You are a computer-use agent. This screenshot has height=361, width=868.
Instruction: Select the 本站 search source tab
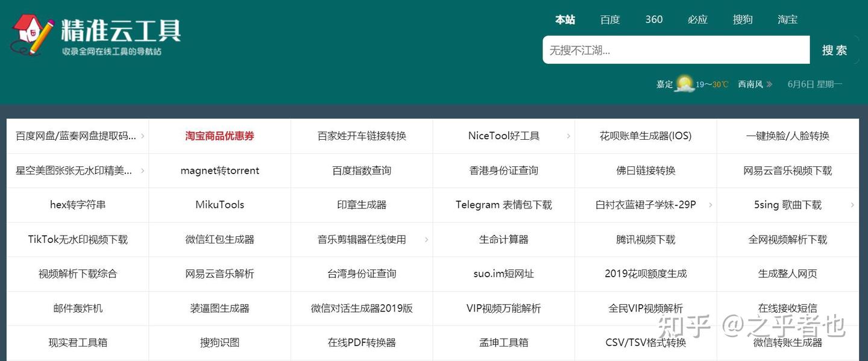tap(565, 19)
